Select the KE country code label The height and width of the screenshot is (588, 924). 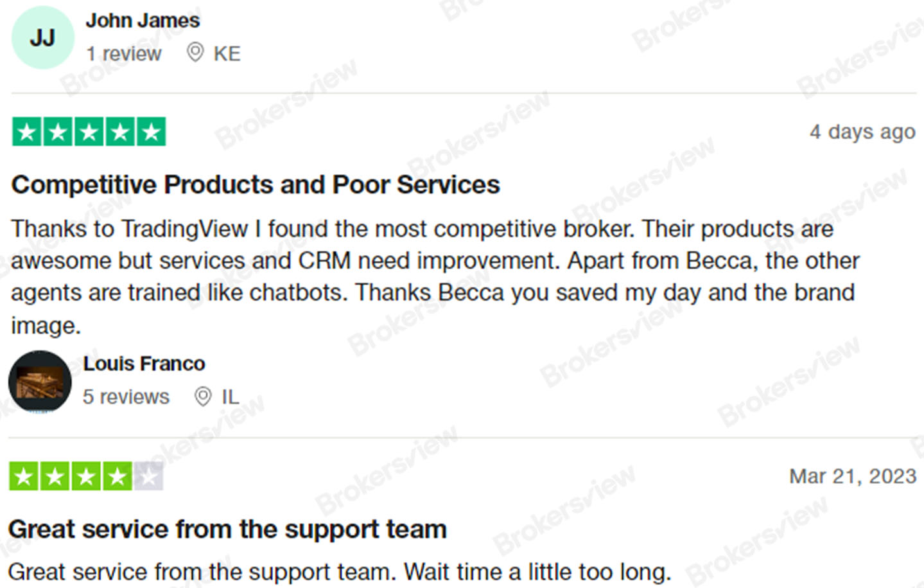point(227,54)
